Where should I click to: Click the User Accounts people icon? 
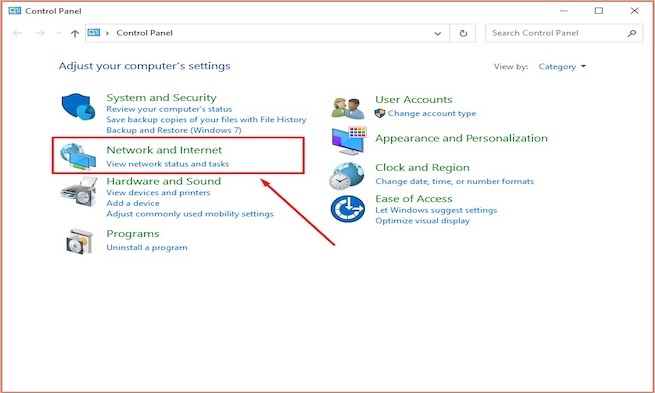348,108
